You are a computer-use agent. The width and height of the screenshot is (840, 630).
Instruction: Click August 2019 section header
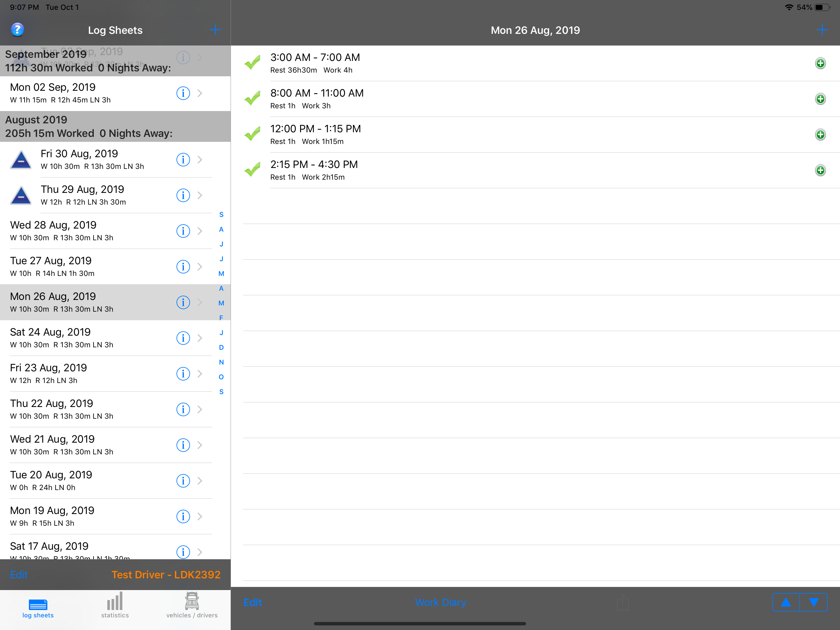[x=115, y=126]
